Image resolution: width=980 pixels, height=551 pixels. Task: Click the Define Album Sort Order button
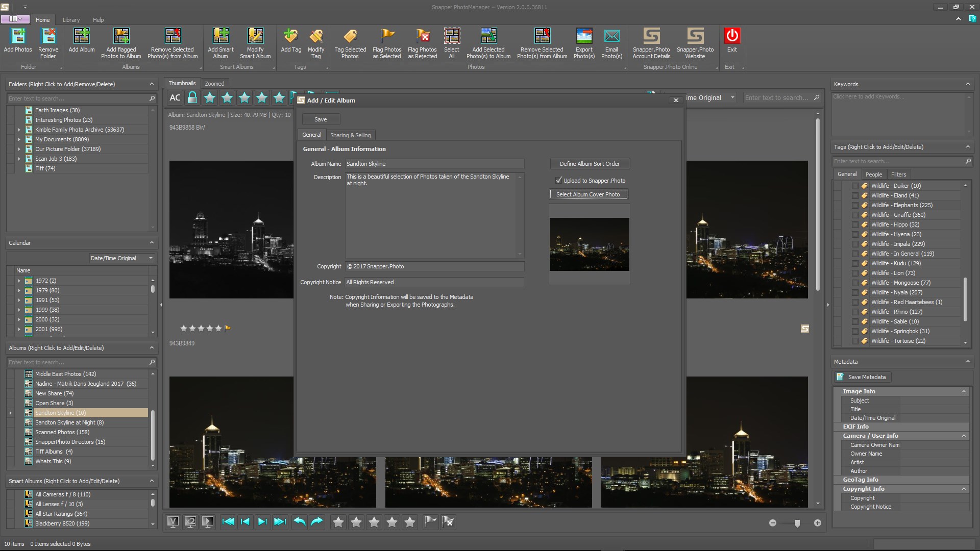[590, 164]
